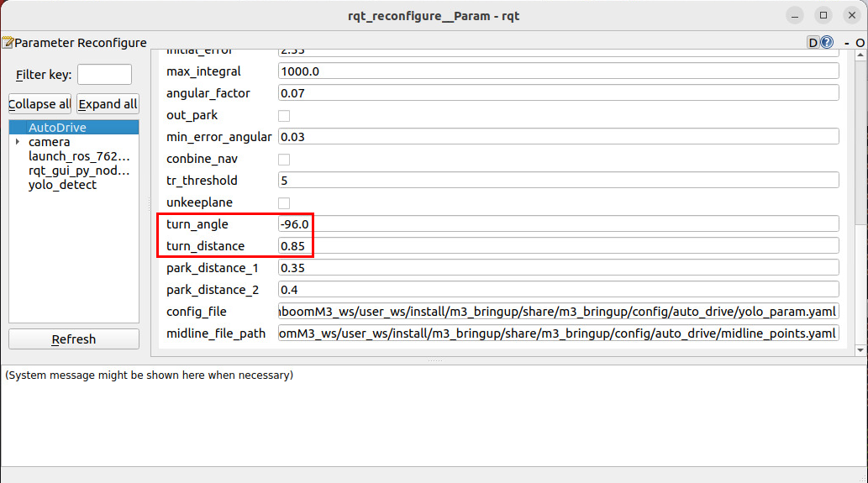This screenshot has height=483, width=868.
Task: Open the help question mark icon
Action: (827, 43)
